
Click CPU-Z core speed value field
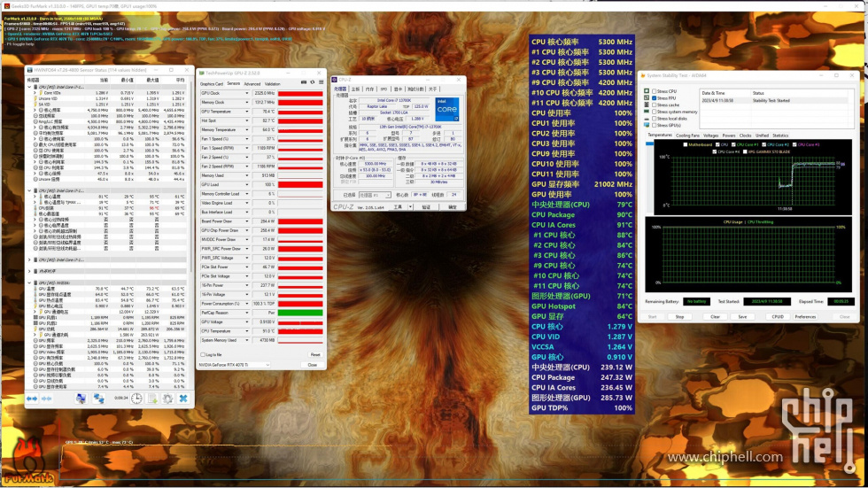point(376,164)
